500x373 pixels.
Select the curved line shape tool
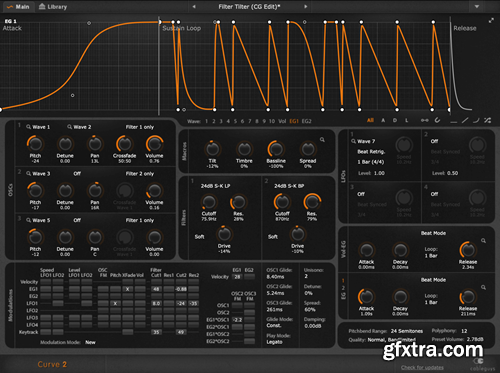(x=476, y=120)
